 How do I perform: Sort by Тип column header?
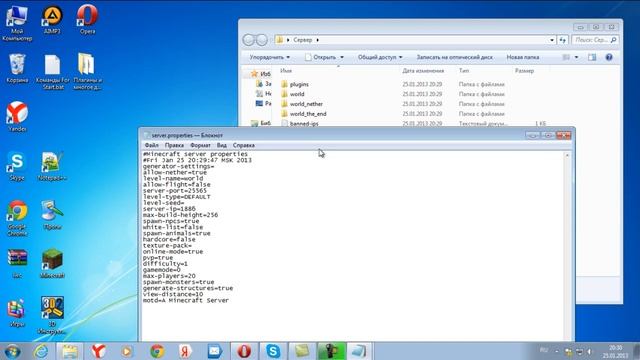coord(464,71)
